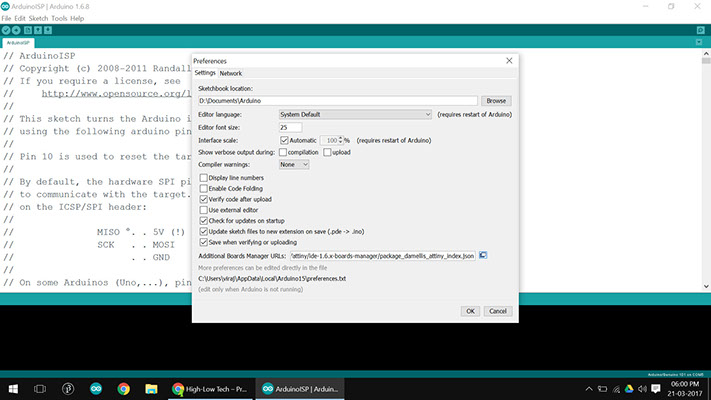Click the editor vertical scrollbar up arrow
The height and width of the screenshot is (400, 711).
pyautogui.click(x=706, y=54)
